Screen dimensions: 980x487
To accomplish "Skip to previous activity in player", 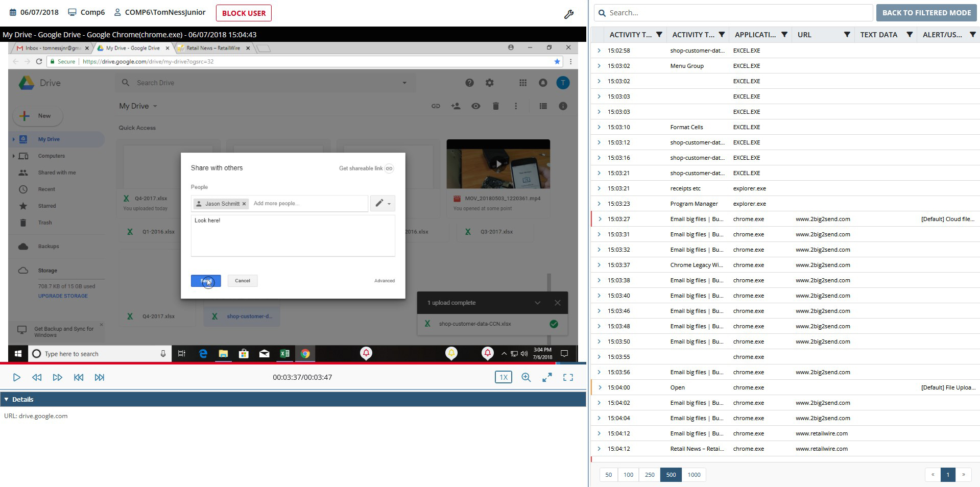I will coord(78,377).
